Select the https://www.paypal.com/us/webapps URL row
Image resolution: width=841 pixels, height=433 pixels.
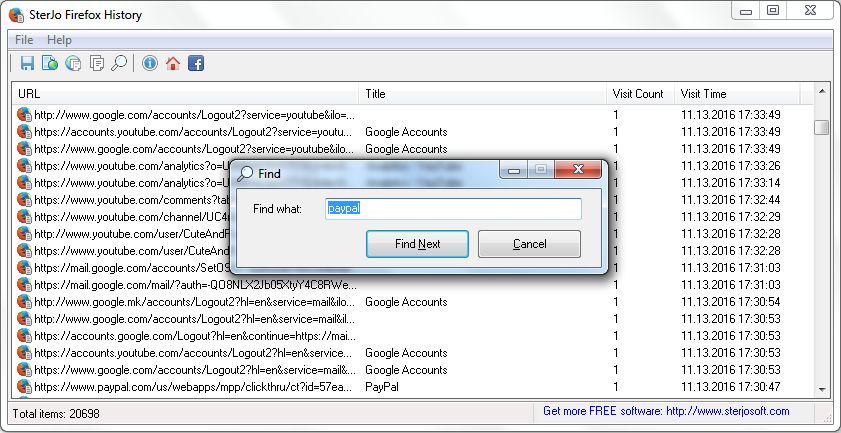click(x=194, y=386)
